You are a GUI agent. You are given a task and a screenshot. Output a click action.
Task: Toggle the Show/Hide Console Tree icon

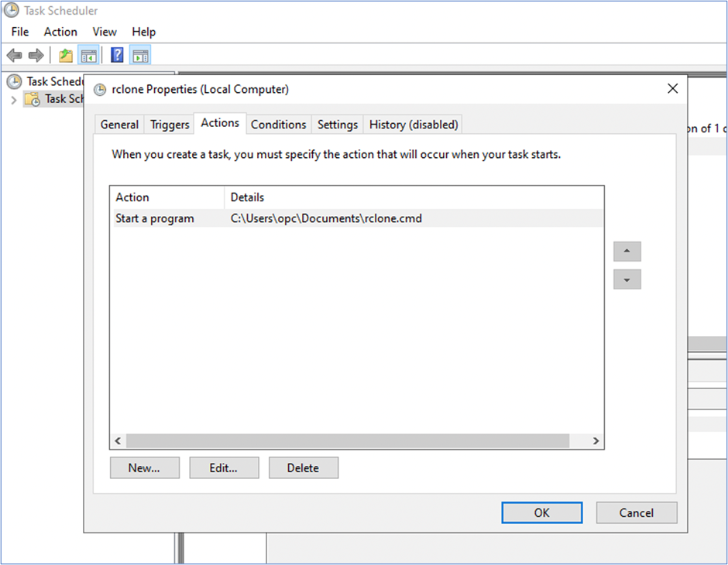pyautogui.click(x=89, y=54)
